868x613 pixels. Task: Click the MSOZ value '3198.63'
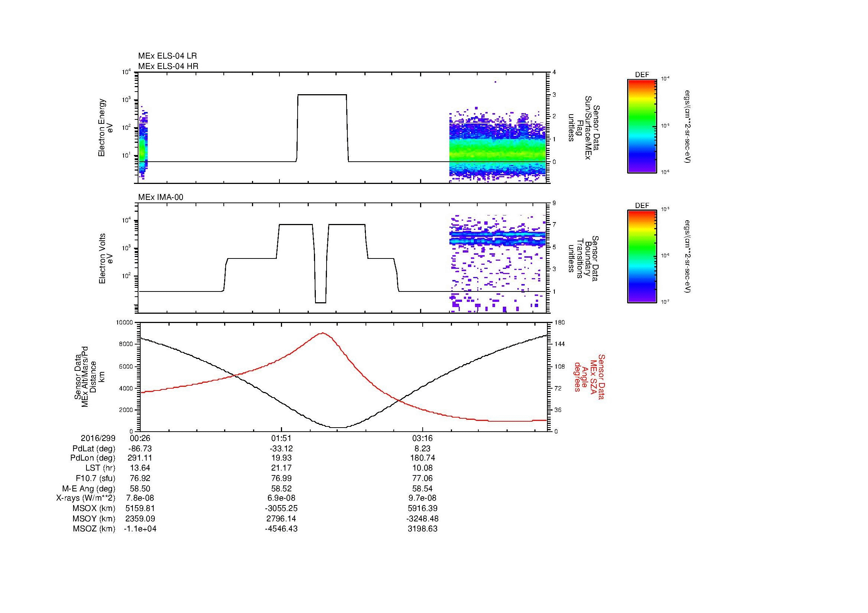422,529
